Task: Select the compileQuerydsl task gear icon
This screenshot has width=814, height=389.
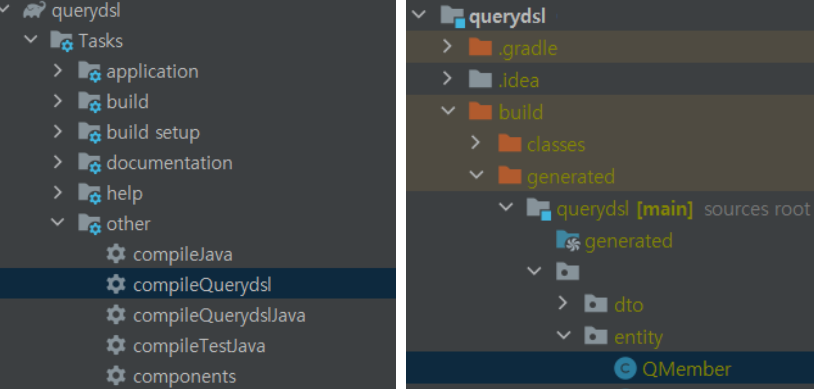Action: [115, 284]
